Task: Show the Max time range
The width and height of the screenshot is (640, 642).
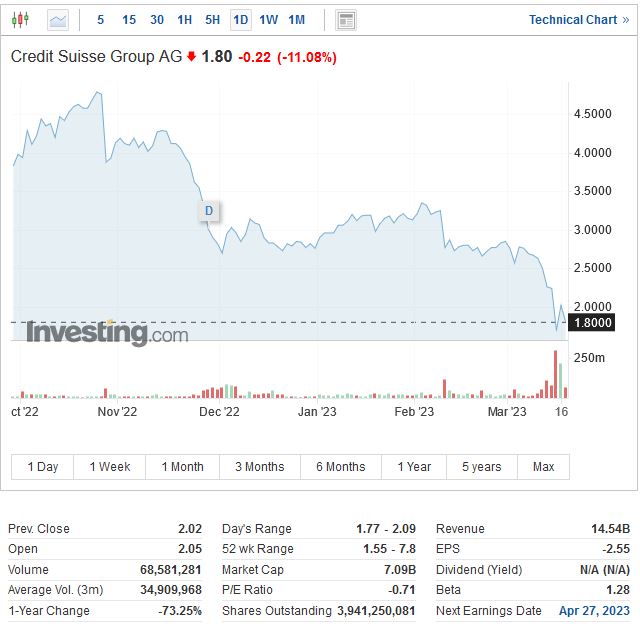Action: [543, 467]
